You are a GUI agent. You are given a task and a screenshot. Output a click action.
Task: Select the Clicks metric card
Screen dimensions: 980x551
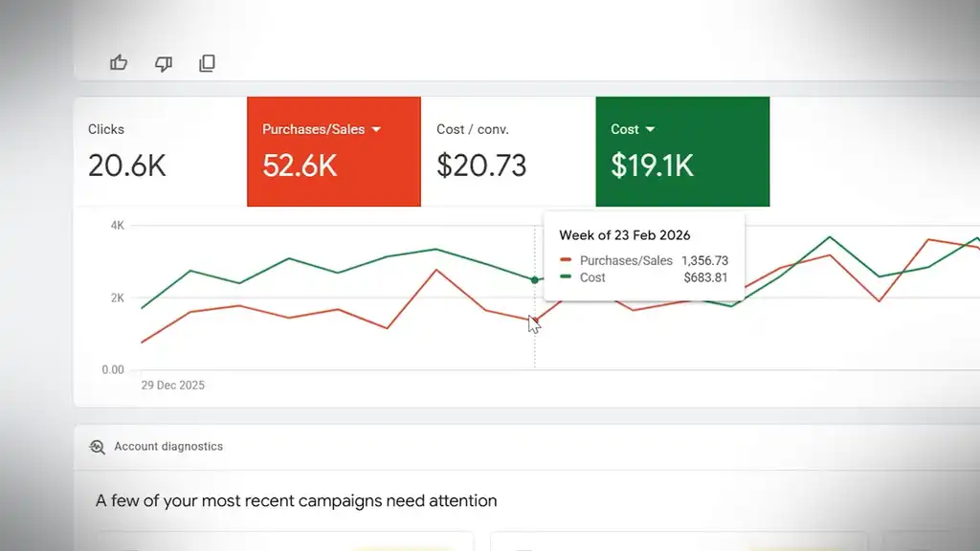click(x=161, y=152)
